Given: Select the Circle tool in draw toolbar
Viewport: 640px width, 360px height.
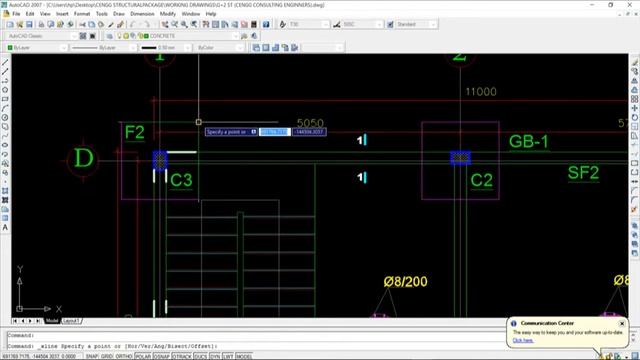Looking at the screenshot, I should 5,118.
